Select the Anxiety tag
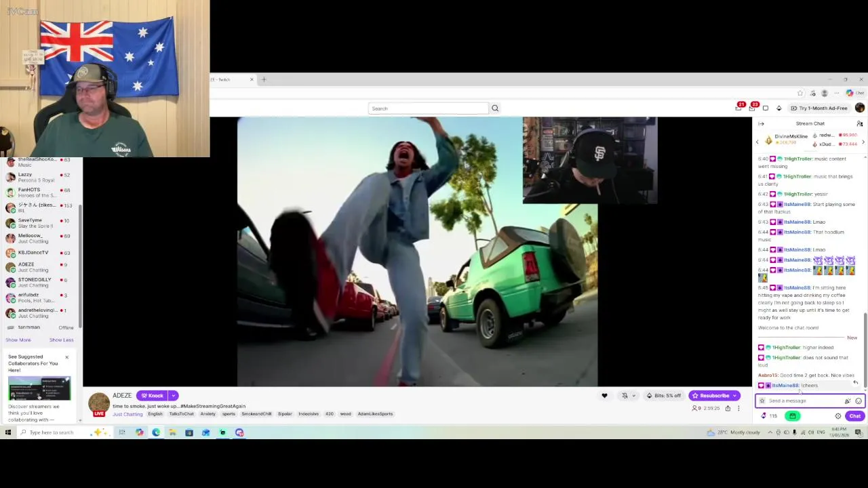868x488 pixels. click(x=208, y=414)
